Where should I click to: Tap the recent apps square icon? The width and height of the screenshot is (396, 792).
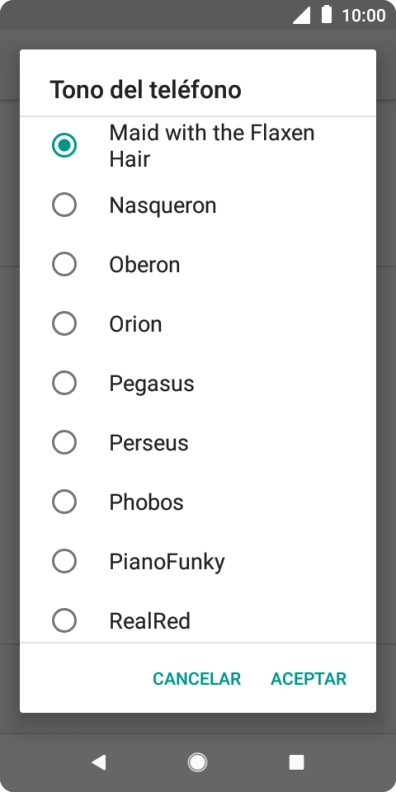click(x=296, y=762)
